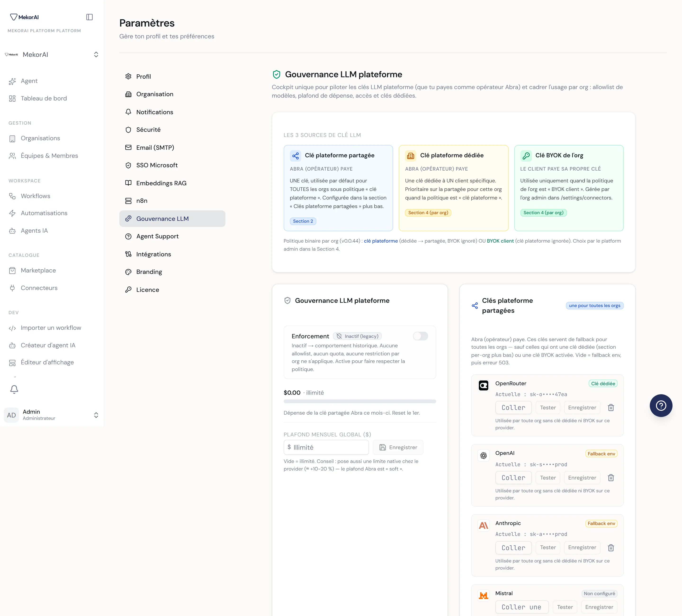Image resolution: width=682 pixels, height=616 pixels.
Task: Open the Profil settings section
Action: (172, 77)
